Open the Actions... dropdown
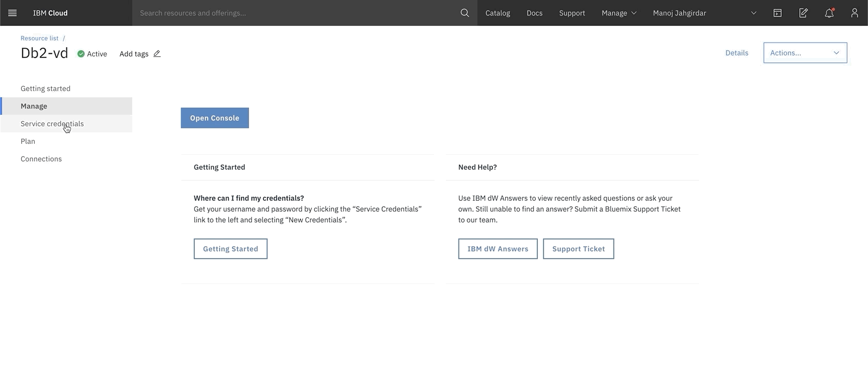The width and height of the screenshot is (868, 390). [805, 53]
